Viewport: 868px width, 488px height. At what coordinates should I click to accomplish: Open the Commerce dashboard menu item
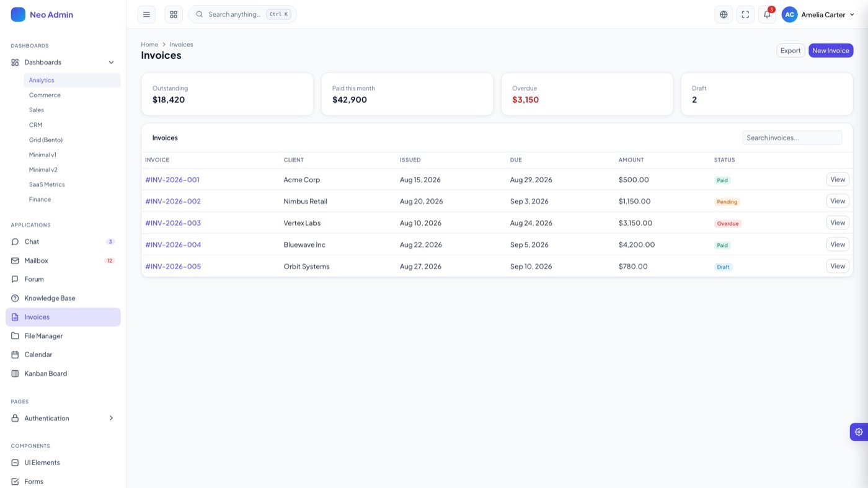pyautogui.click(x=72, y=95)
